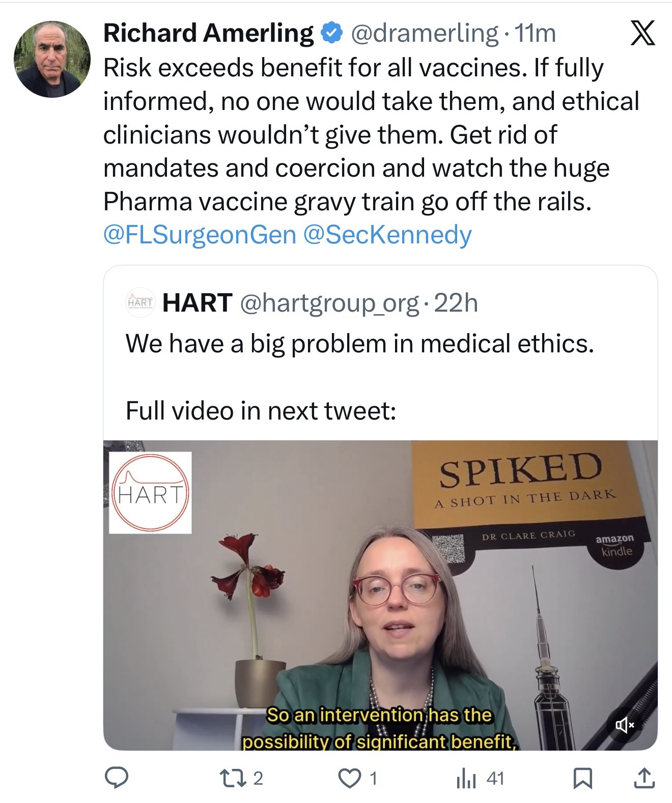The image size is (672, 803).
Task: Open the @dramerling handle
Action: pyautogui.click(x=425, y=34)
